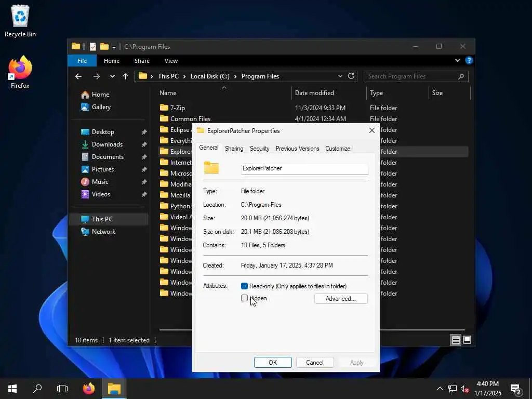Click Cancel in the Properties dialog
Viewport: 532px width, 399px height.
tap(315, 362)
